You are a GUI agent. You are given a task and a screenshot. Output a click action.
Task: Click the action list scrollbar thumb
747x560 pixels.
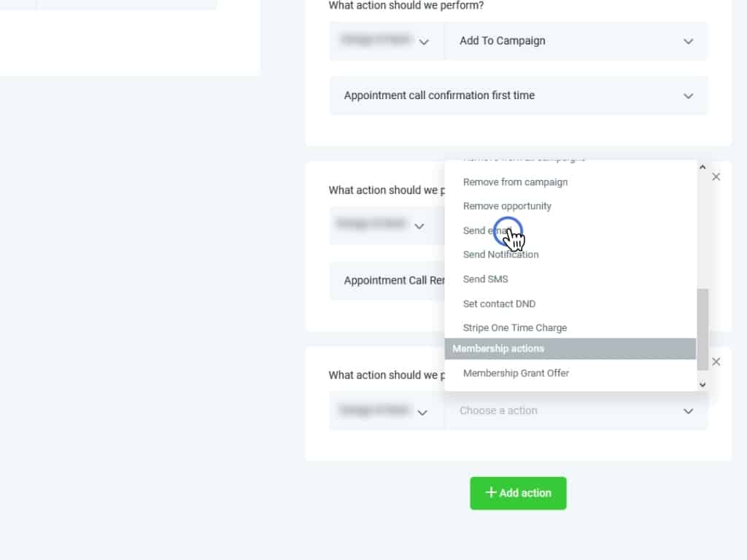(x=702, y=328)
